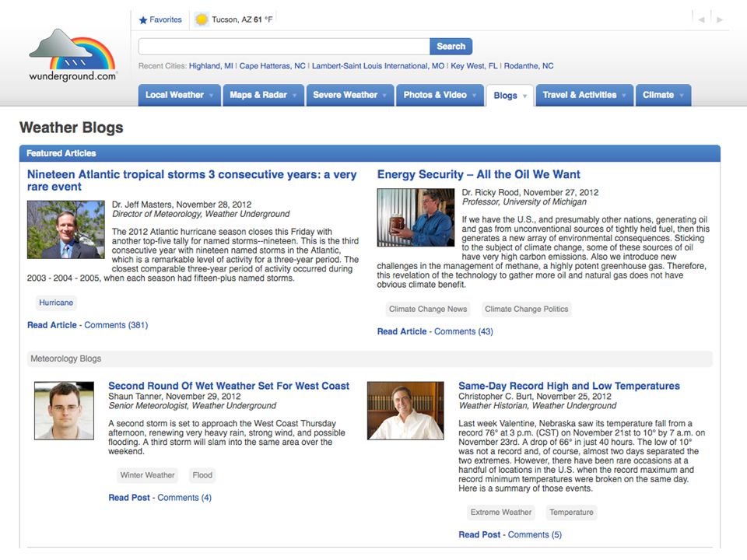Click into the city search field
The width and height of the screenshot is (747, 560).
[x=284, y=46]
